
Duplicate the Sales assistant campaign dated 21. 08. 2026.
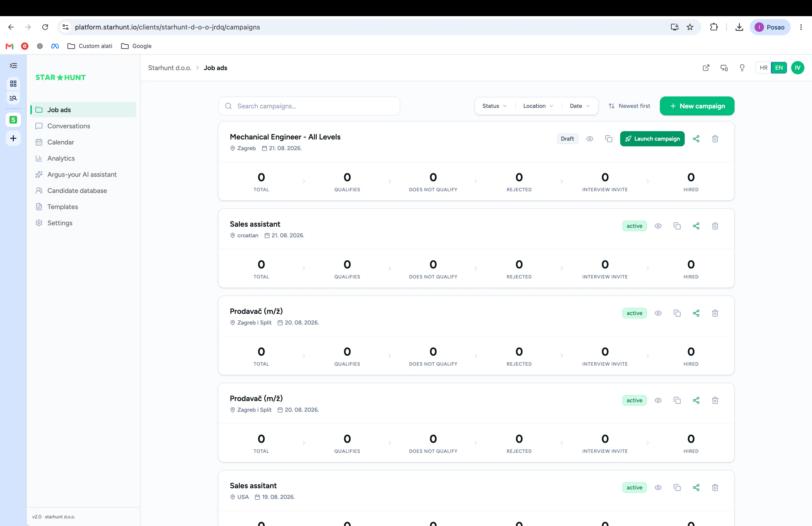pyautogui.click(x=677, y=226)
